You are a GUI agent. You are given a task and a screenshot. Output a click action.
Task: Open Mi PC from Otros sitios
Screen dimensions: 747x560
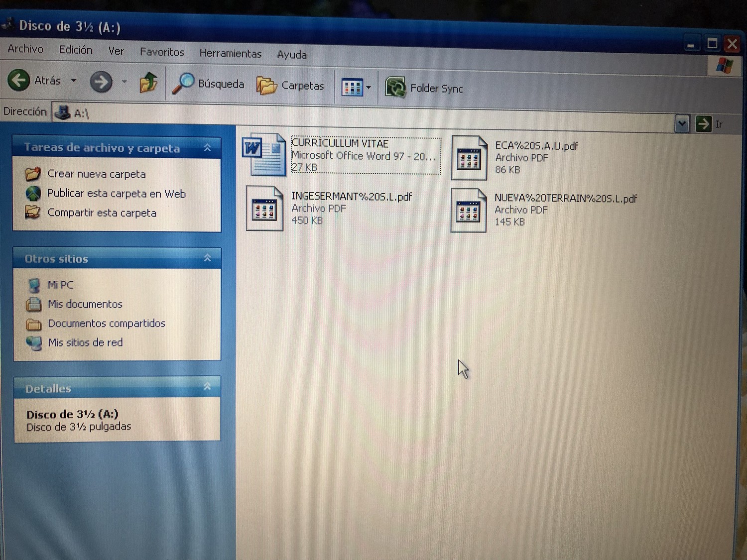click(61, 285)
